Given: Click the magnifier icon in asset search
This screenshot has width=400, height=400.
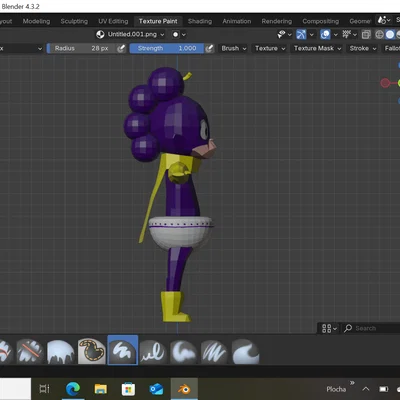Looking at the screenshot, I should coord(348,328).
